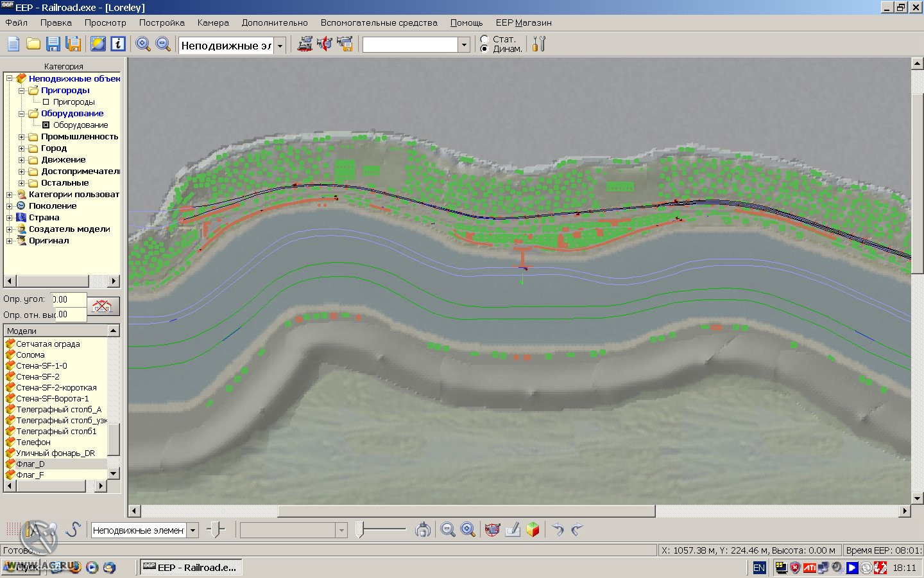Open the sun-and-sky environment settings icon
The width and height of the screenshot is (924, 578).
pyautogui.click(x=98, y=44)
